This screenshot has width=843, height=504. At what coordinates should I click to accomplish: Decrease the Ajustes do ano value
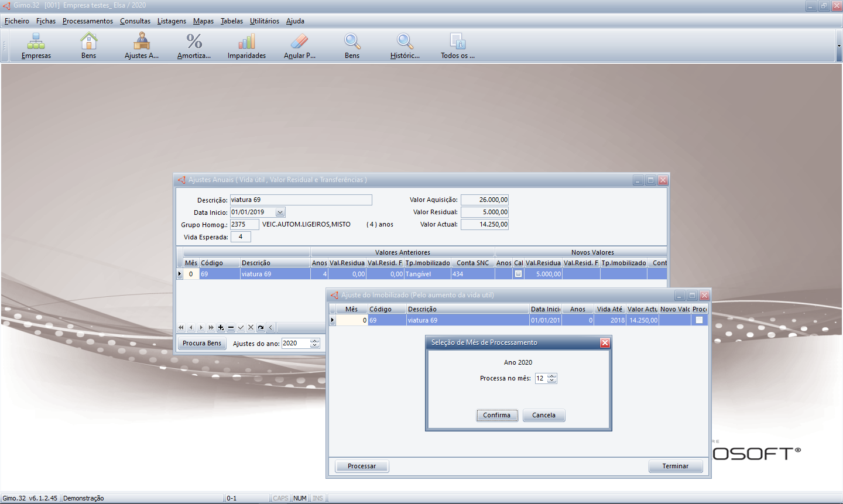[315, 346]
